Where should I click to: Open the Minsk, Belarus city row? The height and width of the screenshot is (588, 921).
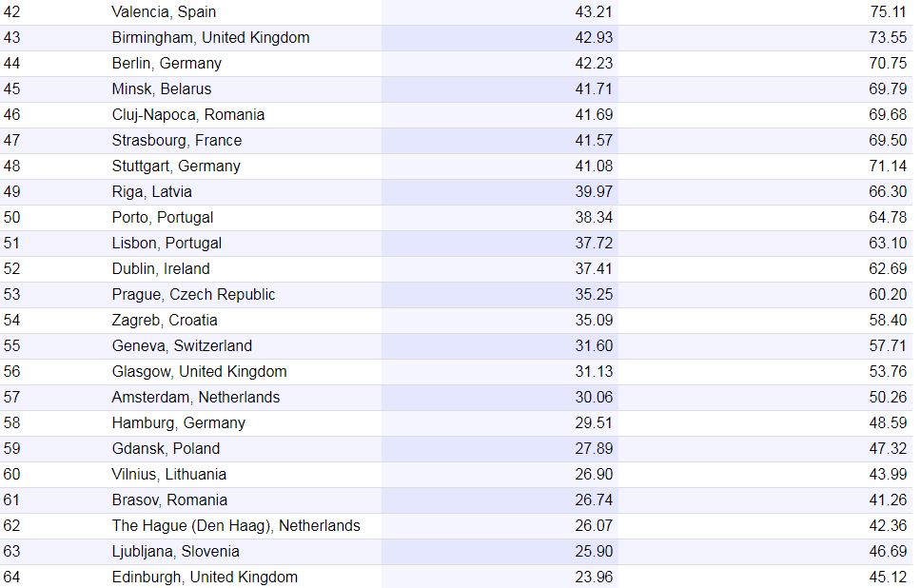(x=162, y=89)
